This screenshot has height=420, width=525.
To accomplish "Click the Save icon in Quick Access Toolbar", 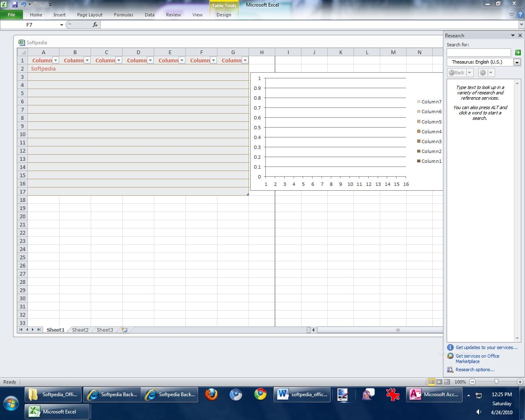I will tap(15, 5).
